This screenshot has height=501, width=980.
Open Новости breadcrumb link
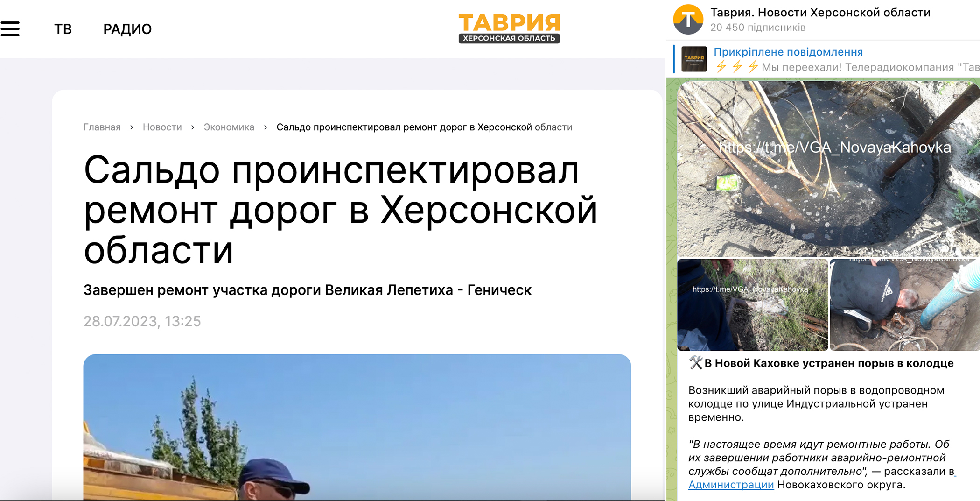(x=162, y=127)
